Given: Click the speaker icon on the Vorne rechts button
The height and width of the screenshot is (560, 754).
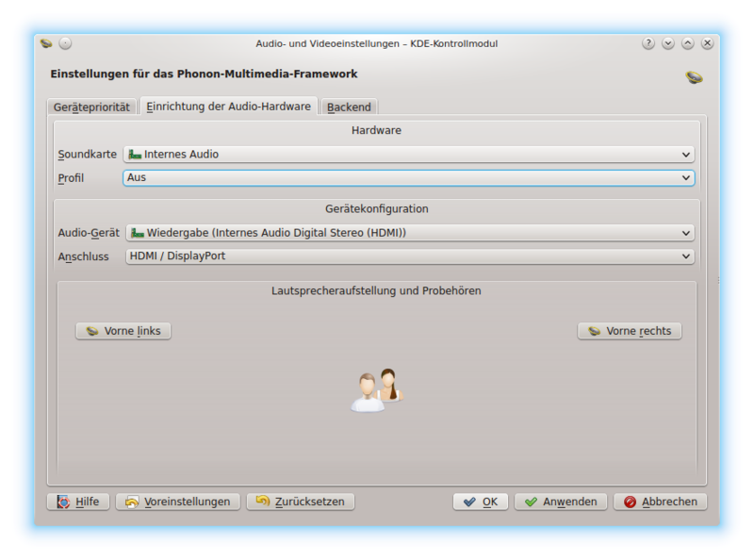Looking at the screenshot, I should 593,330.
